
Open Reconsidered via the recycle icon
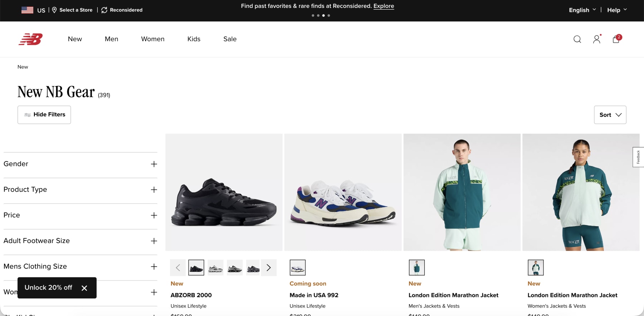click(x=104, y=10)
